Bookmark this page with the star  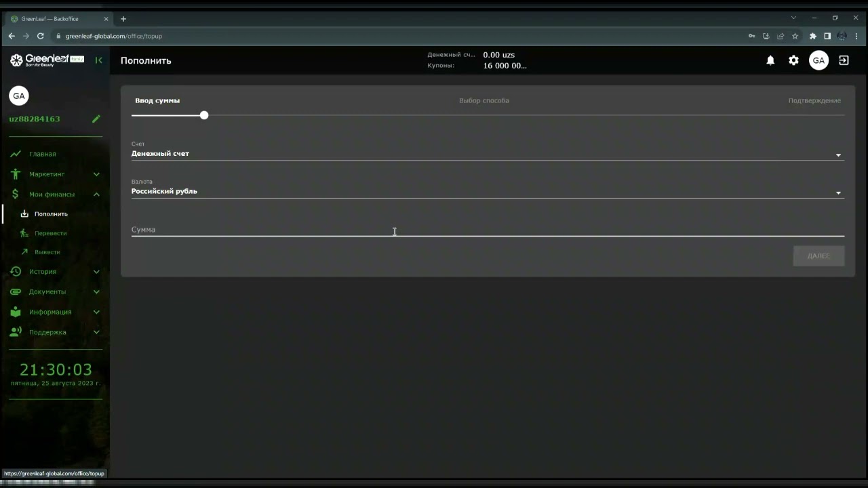point(795,36)
